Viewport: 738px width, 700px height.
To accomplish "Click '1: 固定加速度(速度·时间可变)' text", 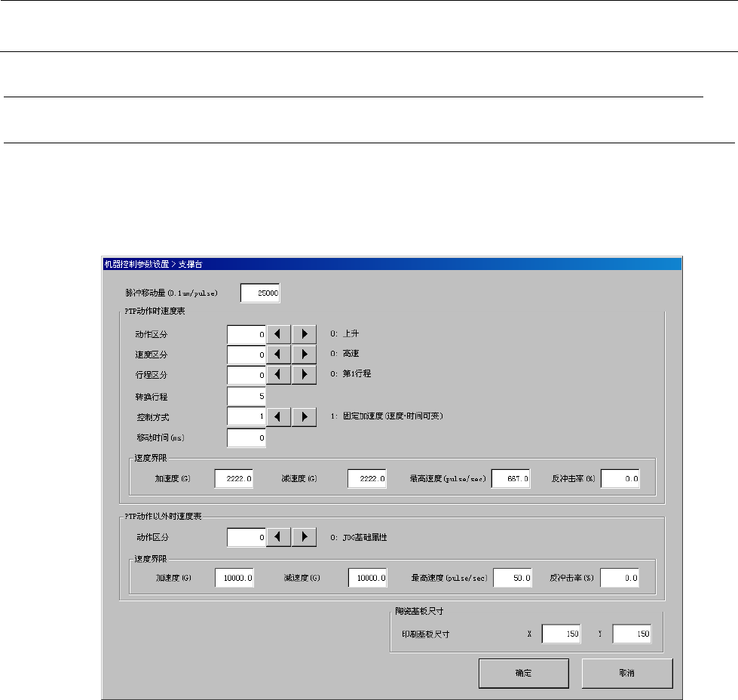I will [387, 416].
